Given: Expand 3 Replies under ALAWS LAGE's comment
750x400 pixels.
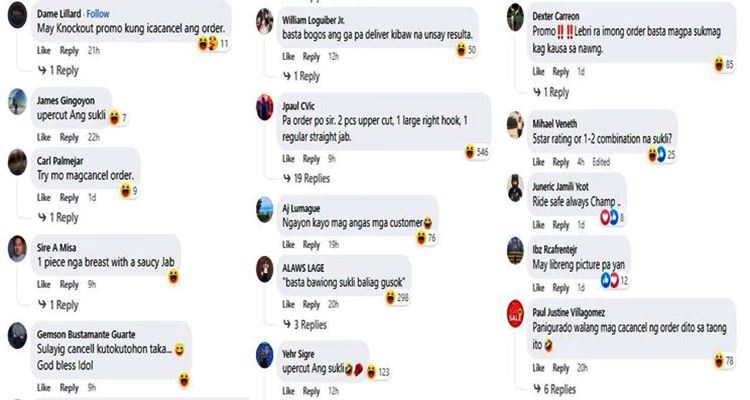Looking at the screenshot, I should click(x=306, y=325).
